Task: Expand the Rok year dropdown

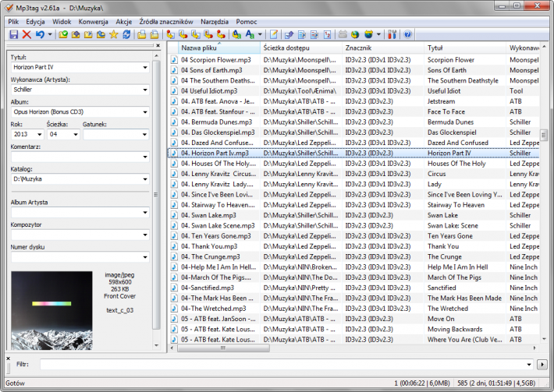Action: (40, 134)
